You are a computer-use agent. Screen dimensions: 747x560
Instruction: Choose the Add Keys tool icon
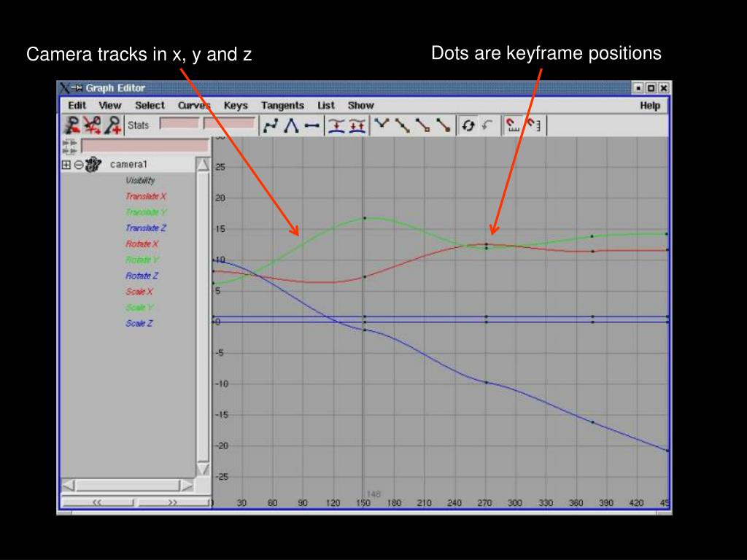point(113,125)
